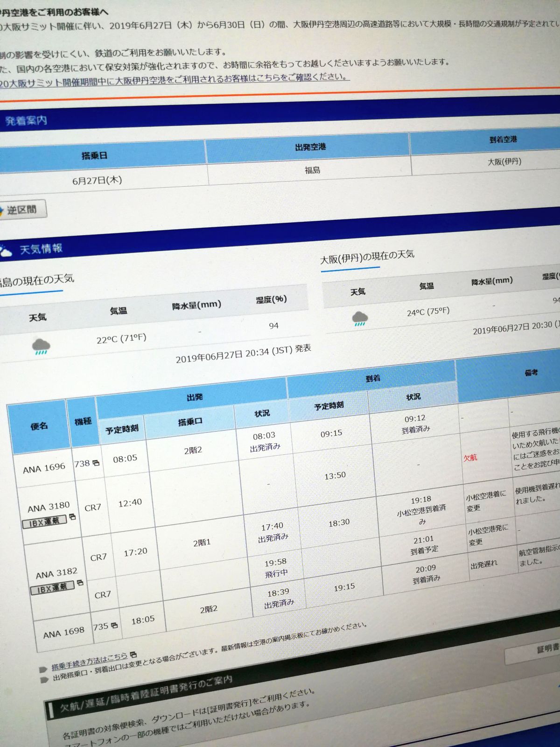Screen dimensions: 560x747
Task: Select flight name ANA 3182
Action: (56, 573)
